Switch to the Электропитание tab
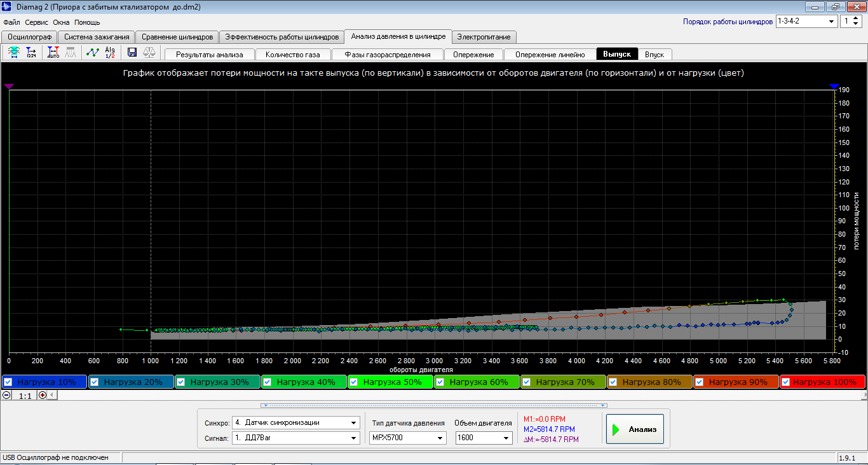 point(484,37)
